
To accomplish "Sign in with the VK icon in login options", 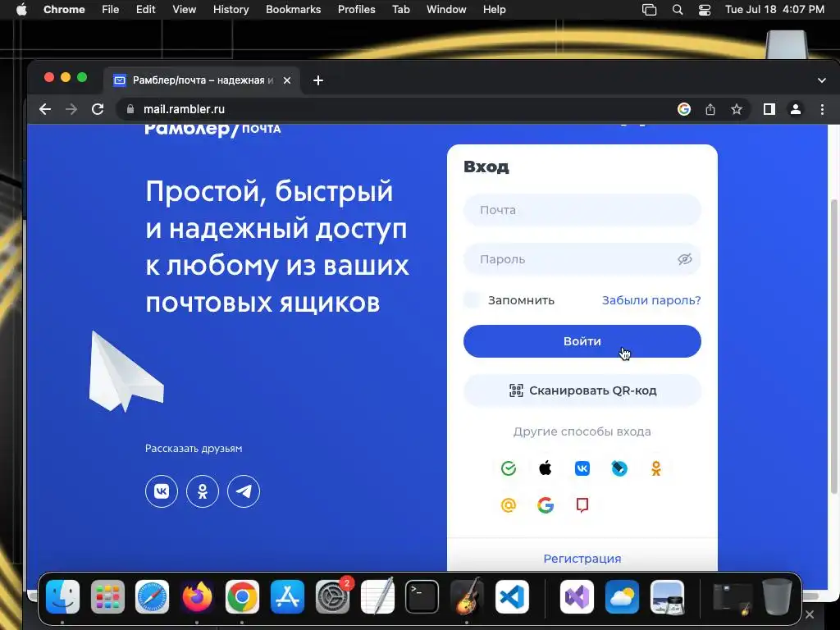I will click(582, 468).
